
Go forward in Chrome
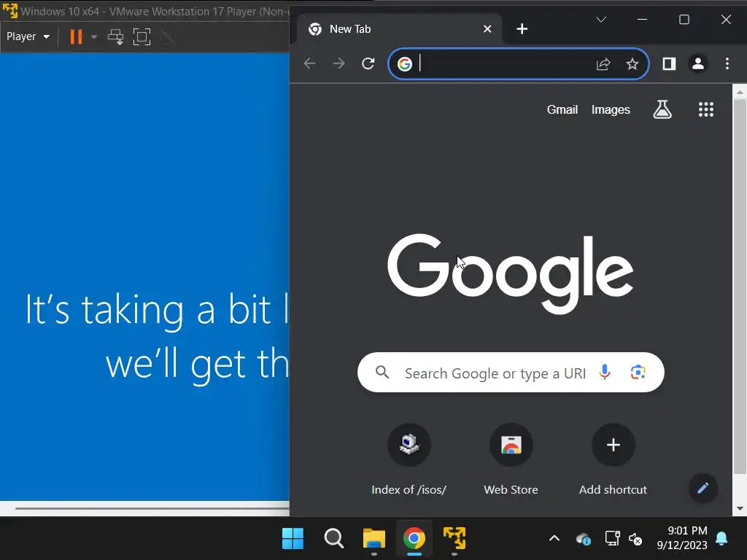pos(338,63)
